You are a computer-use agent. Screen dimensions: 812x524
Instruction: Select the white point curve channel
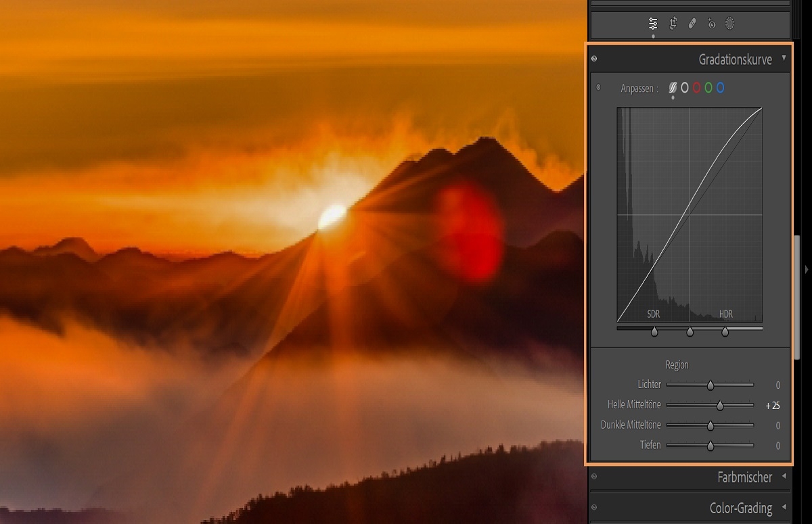(x=685, y=88)
